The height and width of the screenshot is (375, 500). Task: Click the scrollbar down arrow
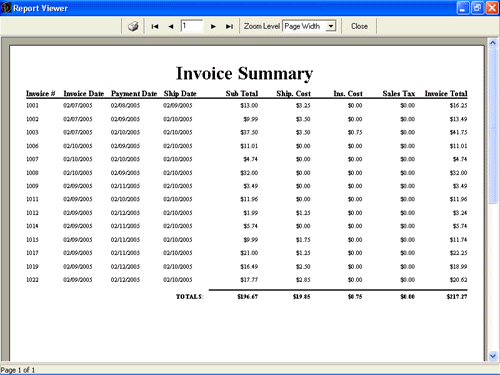(493, 356)
